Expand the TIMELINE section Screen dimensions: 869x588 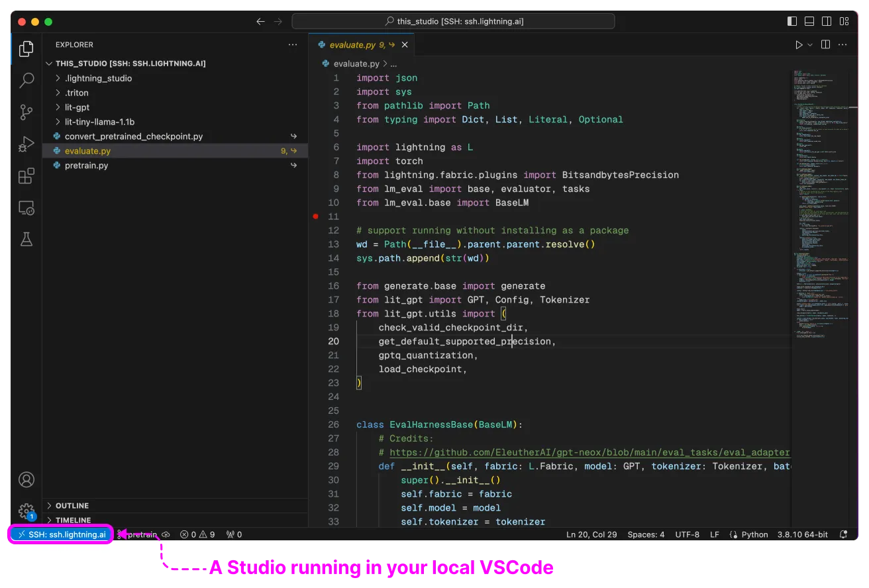(176, 520)
